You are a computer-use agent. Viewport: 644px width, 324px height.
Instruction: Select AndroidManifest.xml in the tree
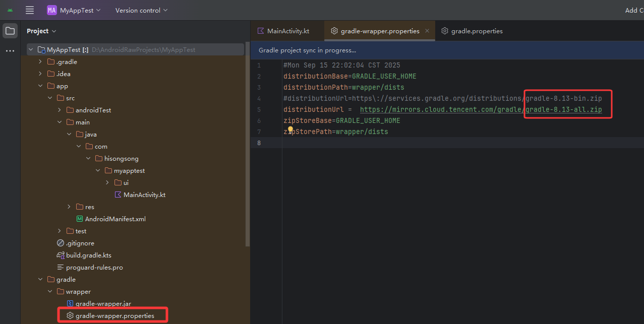tap(115, 219)
